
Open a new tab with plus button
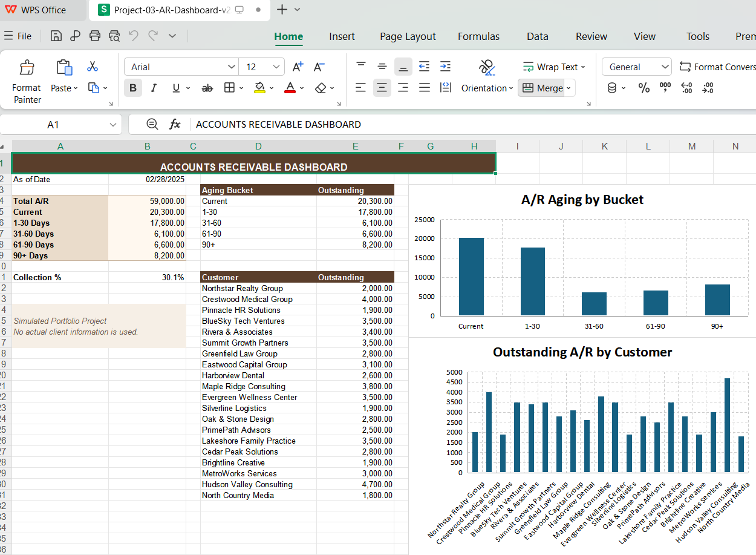[282, 10]
